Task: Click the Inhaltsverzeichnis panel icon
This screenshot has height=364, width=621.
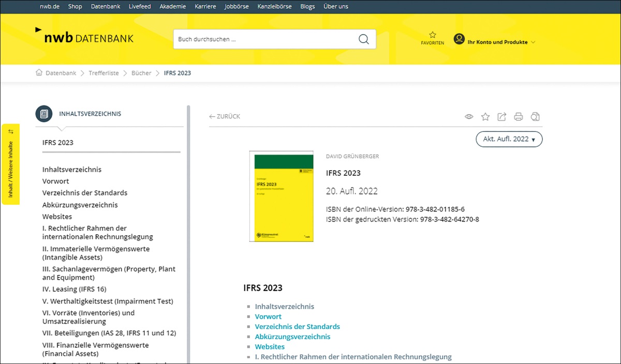Action: tap(44, 114)
